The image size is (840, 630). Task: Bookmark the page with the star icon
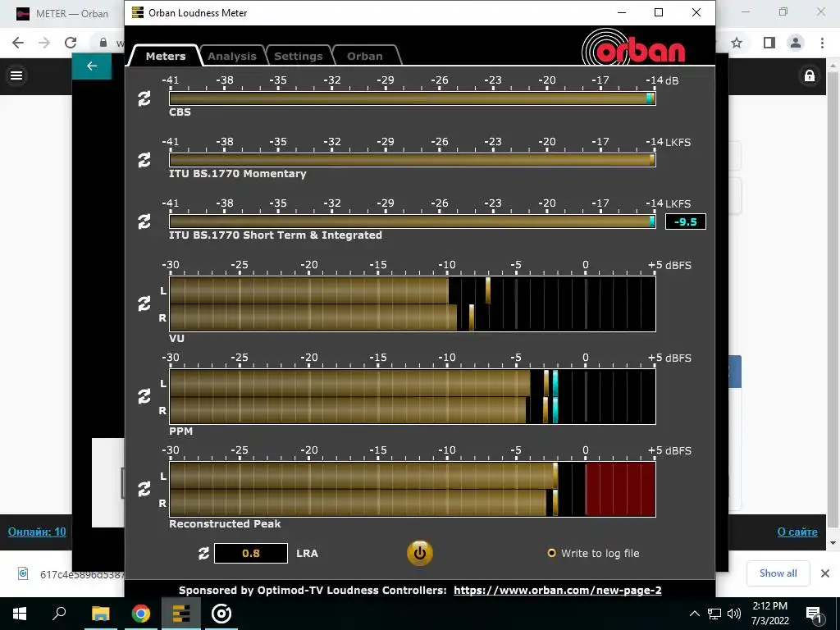tap(737, 43)
